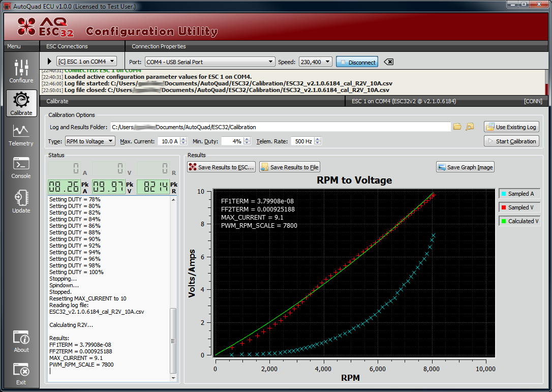Click the "Setting DUTY = 100%" line
This screenshot has width=552, height=392.
pos(76,272)
